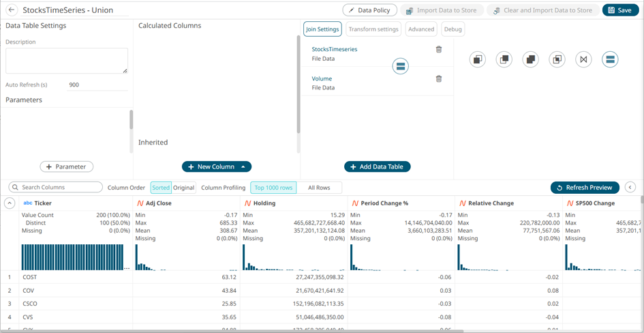Image resolution: width=644 pixels, height=333 pixels.
Task: Click the union icon between data tables
Action: point(400,66)
